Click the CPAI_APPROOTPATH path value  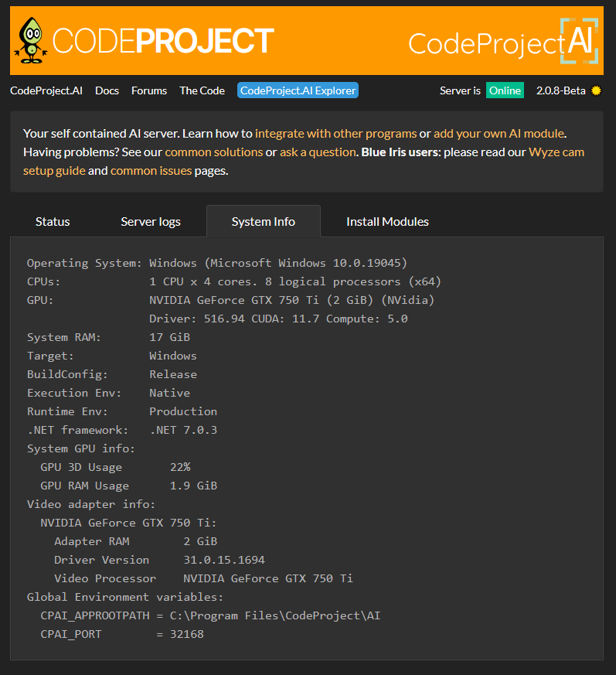point(275,615)
